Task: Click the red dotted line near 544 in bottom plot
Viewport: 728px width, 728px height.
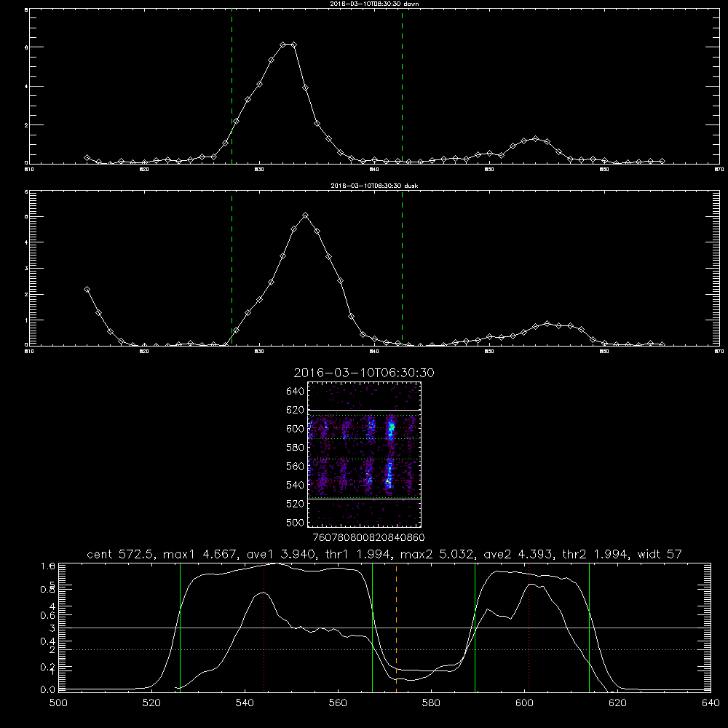Action: tap(264, 628)
